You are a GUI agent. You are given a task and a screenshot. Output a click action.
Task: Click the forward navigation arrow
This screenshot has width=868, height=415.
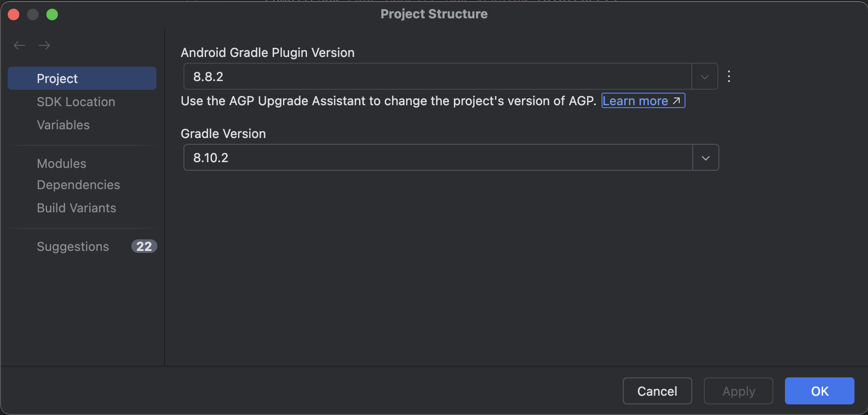click(x=44, y=45)
